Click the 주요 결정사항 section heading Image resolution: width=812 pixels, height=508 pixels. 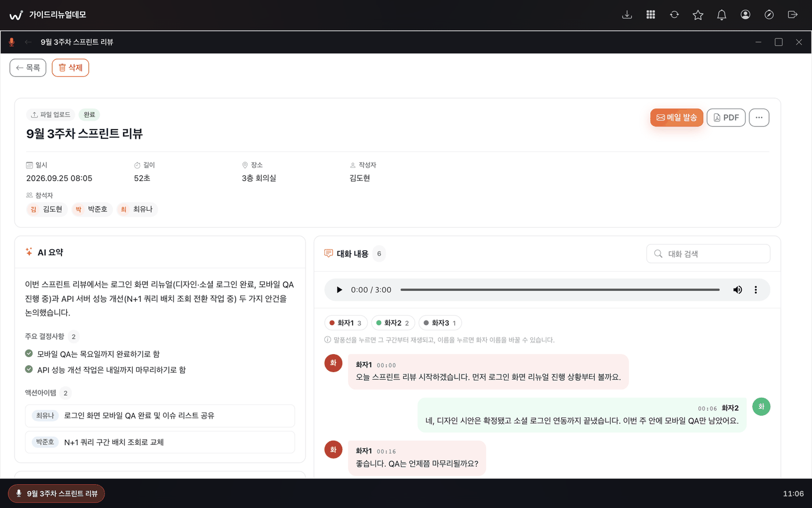pyautogui.click(x=45, y=337)
